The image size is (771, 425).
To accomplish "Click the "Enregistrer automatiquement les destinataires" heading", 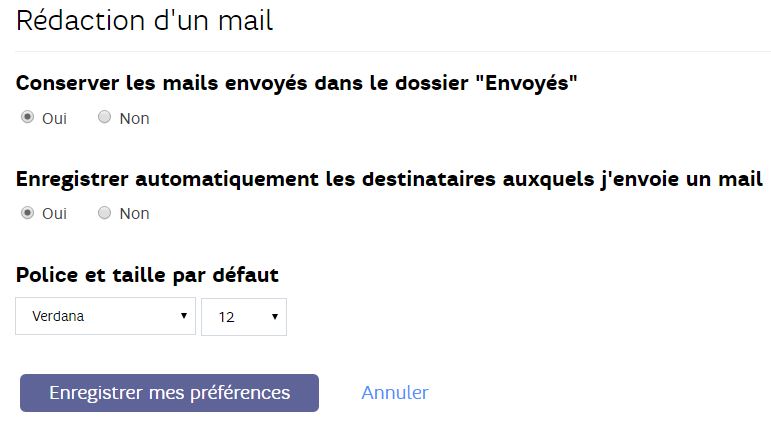I will [x=389, y=179].
